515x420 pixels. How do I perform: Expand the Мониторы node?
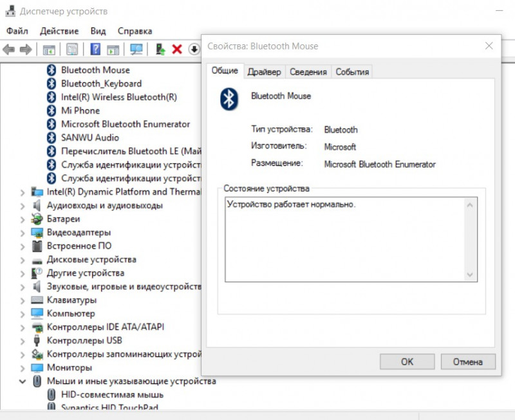coord(23,368)
